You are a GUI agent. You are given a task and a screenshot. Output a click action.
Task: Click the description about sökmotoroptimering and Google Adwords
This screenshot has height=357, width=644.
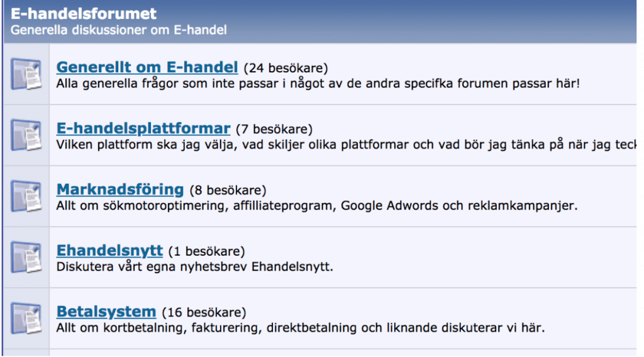[316, 206]
